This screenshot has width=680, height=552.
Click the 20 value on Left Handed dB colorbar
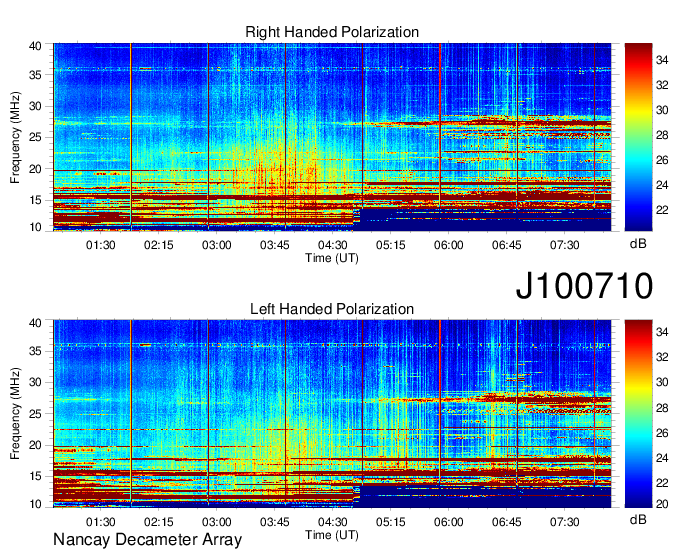click(x=662, y=504)
